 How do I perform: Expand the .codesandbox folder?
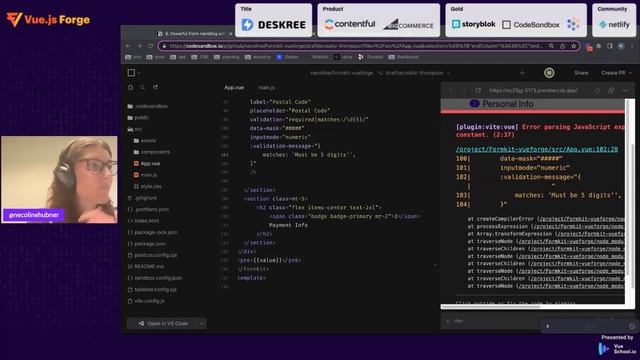148,106
